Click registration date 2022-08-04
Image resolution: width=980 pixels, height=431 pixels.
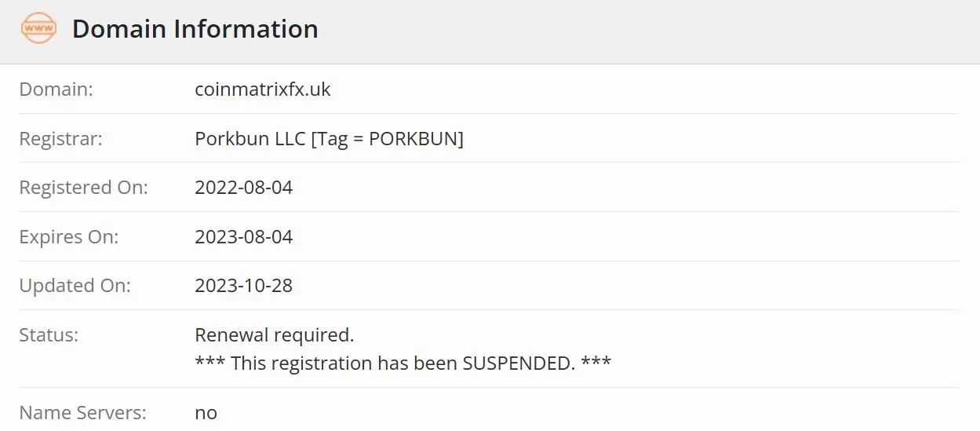[x=243, y=188]
